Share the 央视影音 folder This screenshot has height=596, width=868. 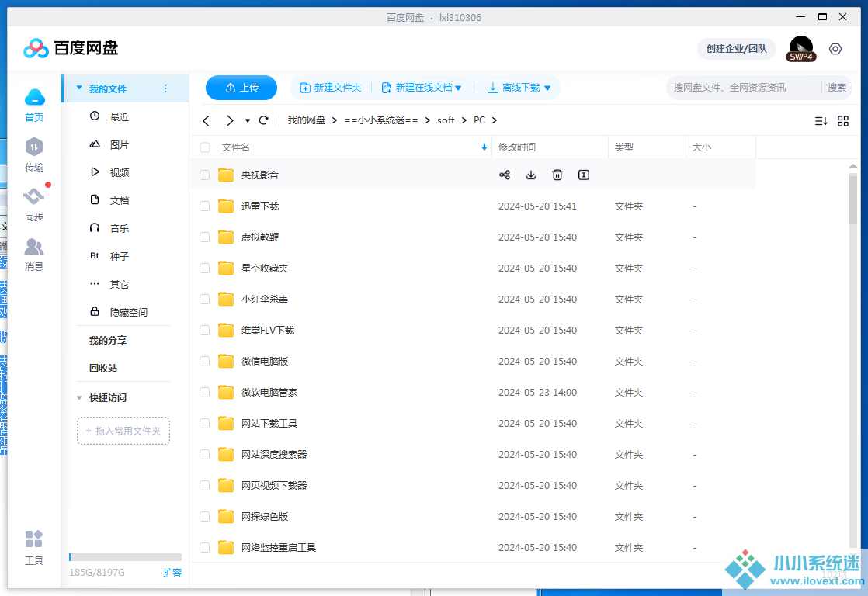click(x=505, y=175)
